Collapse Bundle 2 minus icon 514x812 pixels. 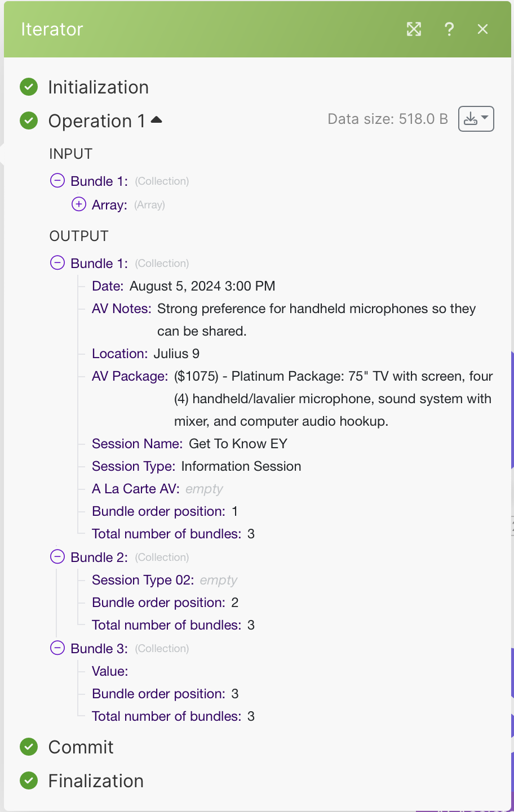(57, 557)
